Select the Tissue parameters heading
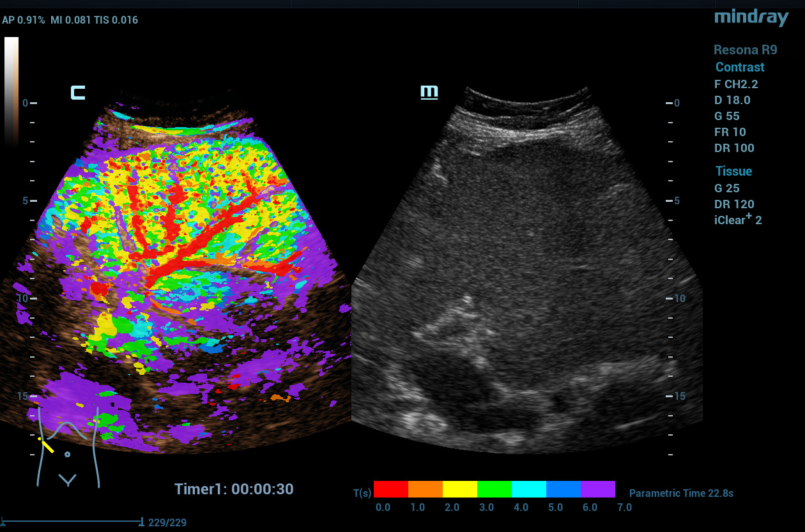805x532 pixels. [733, 171]
